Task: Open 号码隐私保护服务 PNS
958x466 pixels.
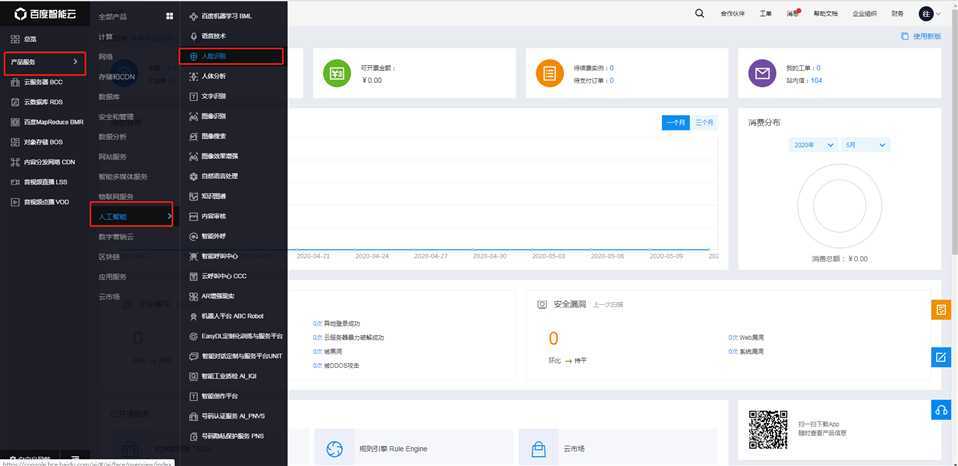Action: coord(227,436)
